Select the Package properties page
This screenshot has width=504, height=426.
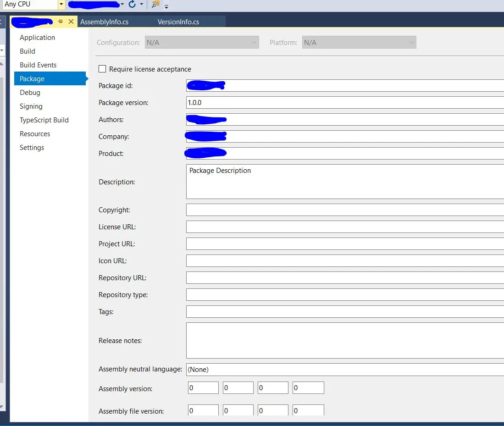point(50,79)
